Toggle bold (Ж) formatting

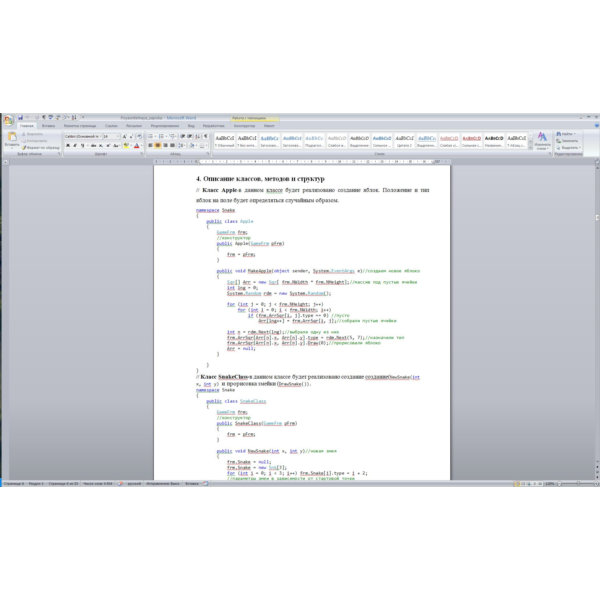(x=68, y=146)
